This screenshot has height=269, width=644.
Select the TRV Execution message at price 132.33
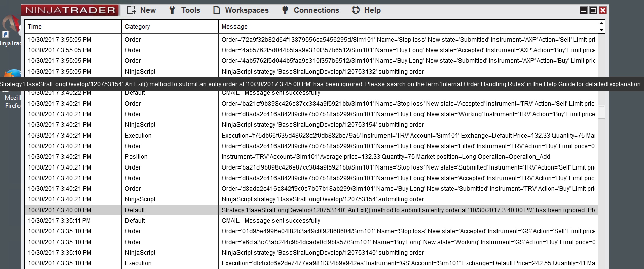coord(408,136)
